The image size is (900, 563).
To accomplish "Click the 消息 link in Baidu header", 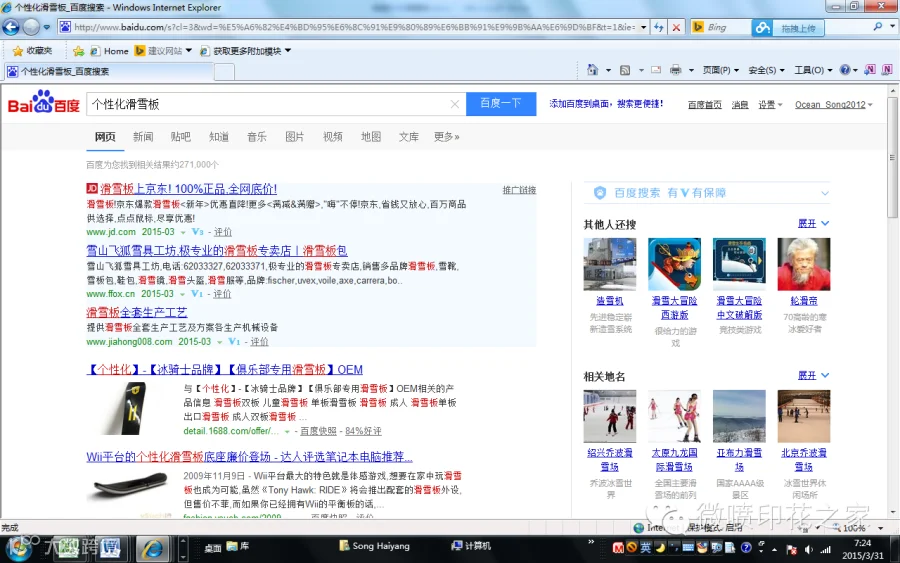I will [740, 104].
